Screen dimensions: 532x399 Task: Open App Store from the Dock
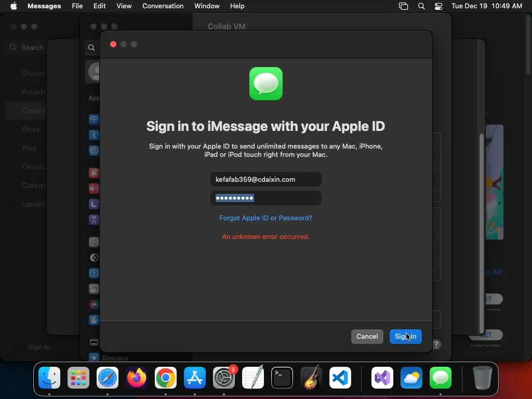[x=195, y=377]
